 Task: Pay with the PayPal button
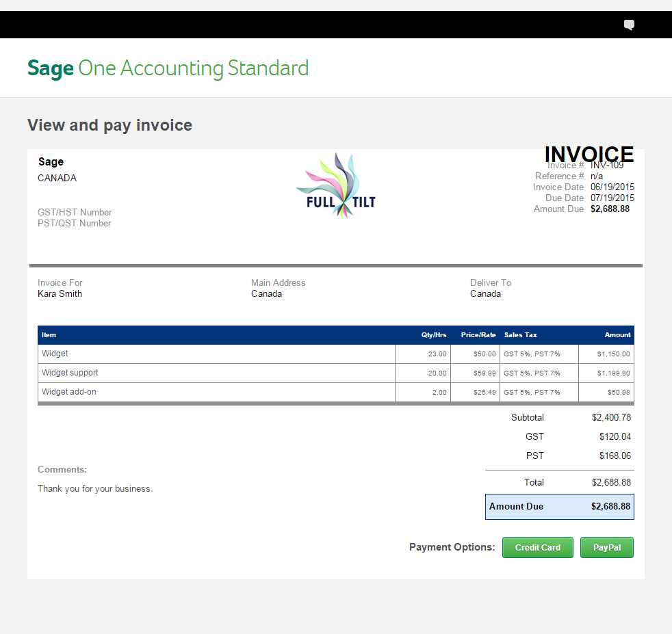click(x=606, y=547)
